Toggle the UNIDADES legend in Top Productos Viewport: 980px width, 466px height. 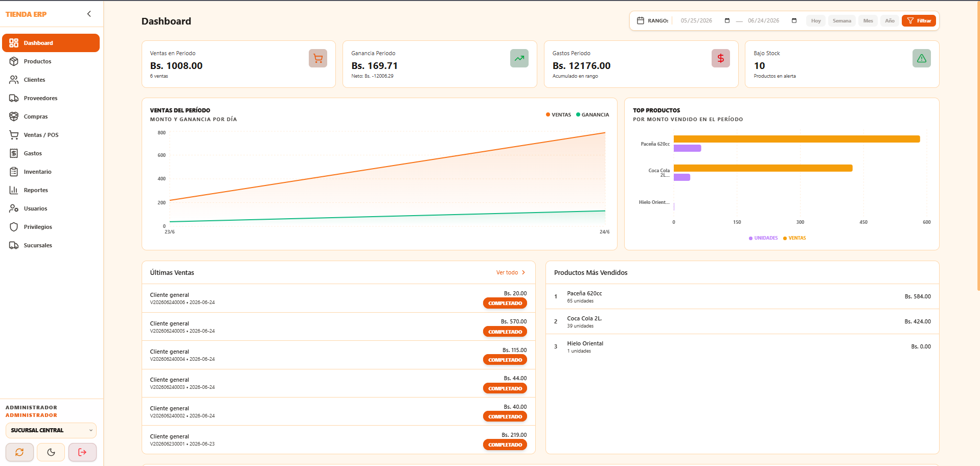763,238
